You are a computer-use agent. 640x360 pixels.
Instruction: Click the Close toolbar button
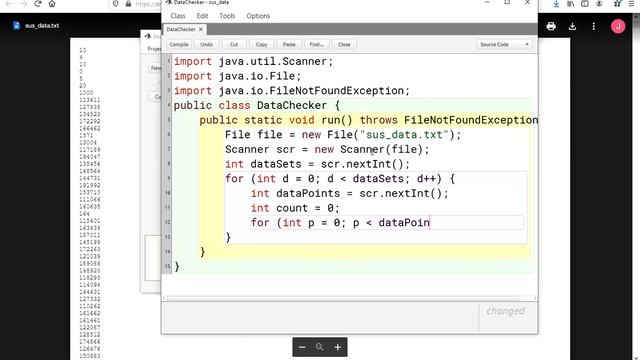point(344,44)
